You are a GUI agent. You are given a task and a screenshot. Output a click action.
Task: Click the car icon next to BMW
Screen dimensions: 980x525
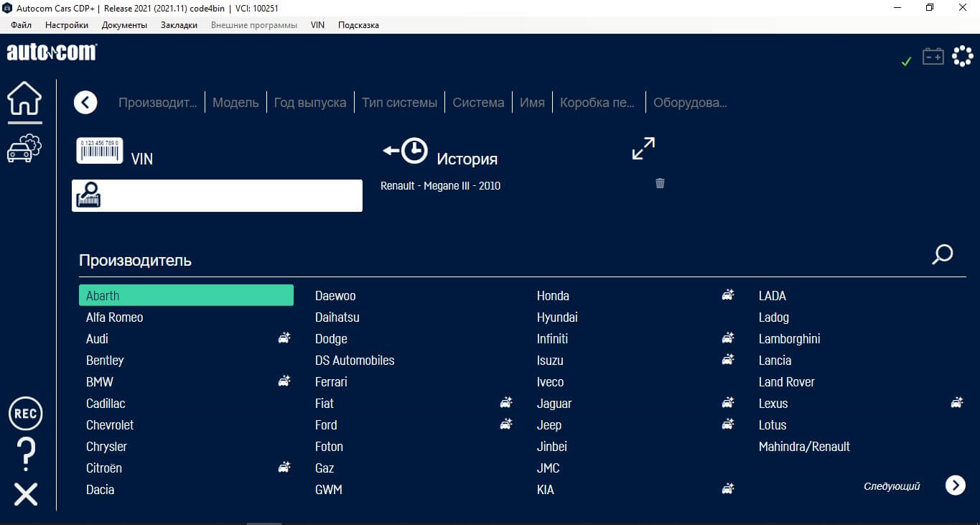pos(284,381)
